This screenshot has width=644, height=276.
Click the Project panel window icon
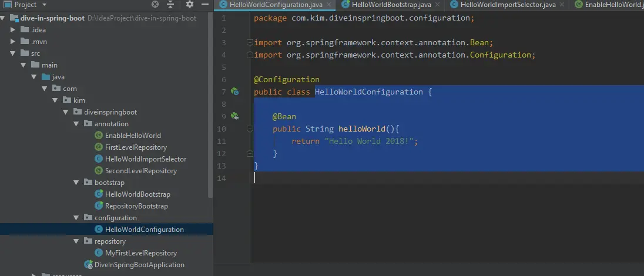click(8, 5)
